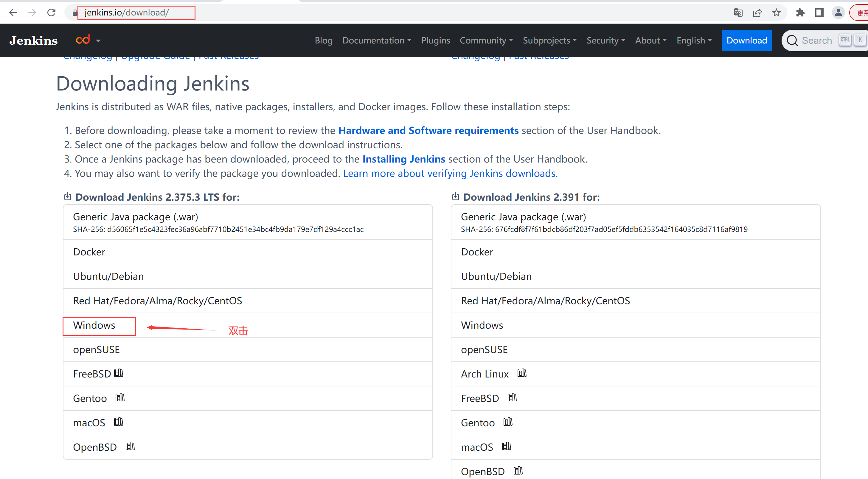Click the Google Translate icon in address bar
Screen dimensions: 868x479
738,13
